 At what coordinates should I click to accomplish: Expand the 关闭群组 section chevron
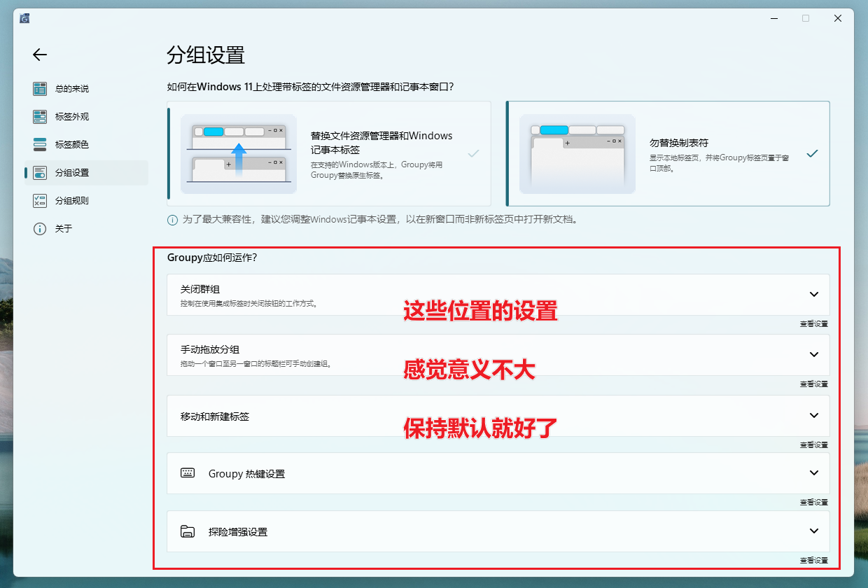813,295
